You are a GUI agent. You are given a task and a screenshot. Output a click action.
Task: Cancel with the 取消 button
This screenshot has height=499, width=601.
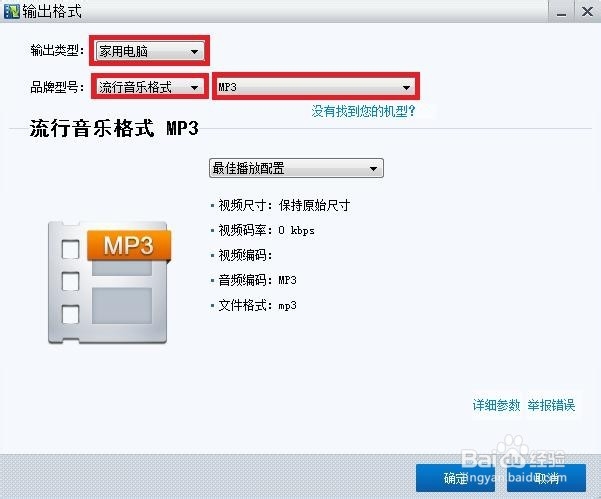tap(546, 478)
